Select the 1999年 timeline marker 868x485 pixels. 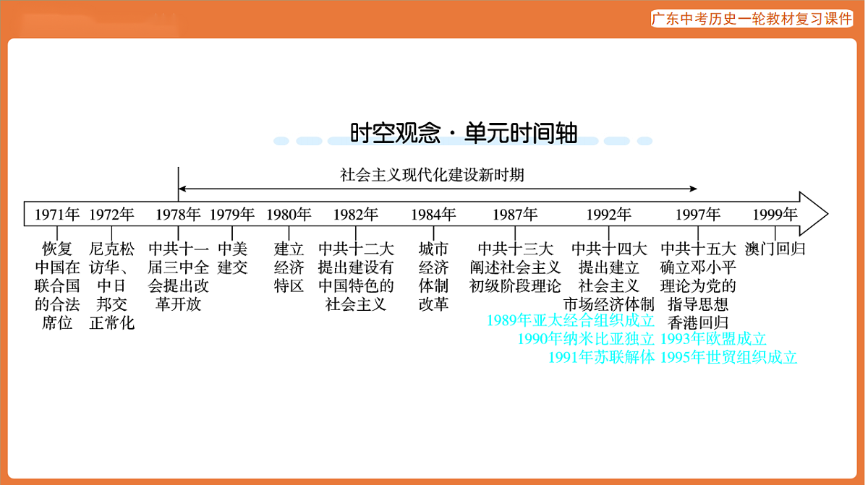point(775,214)
